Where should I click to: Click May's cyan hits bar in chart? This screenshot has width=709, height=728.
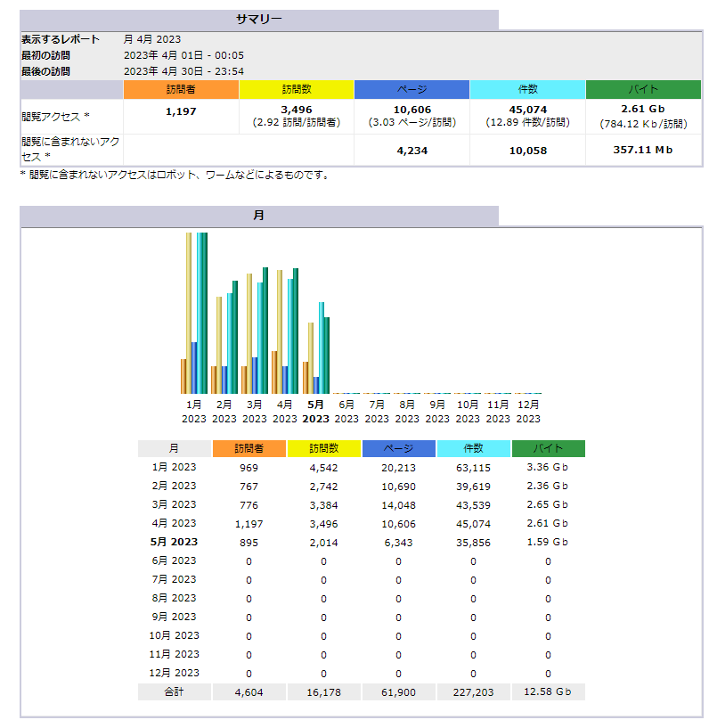click(322, 348)
